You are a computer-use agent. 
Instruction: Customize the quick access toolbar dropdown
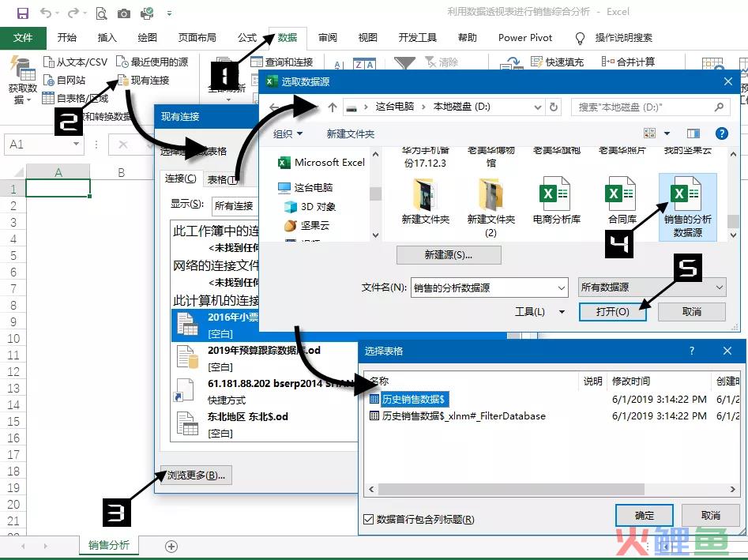pos(169,13)
